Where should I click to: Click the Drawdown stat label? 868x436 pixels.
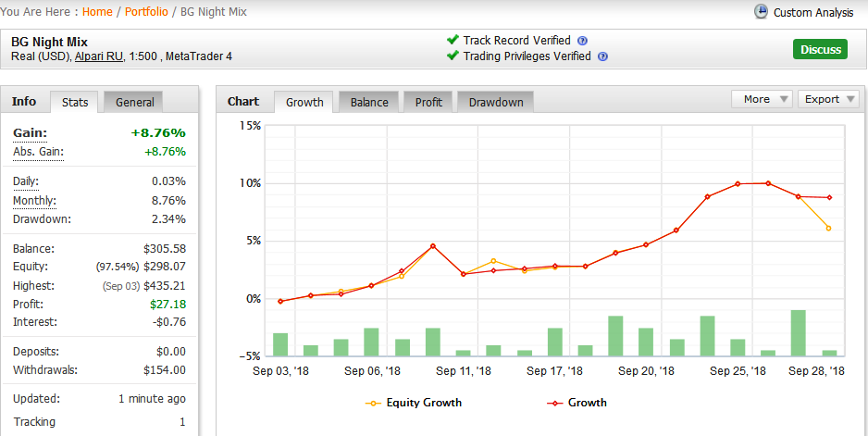pyautogui.click(x=42, y=218)
